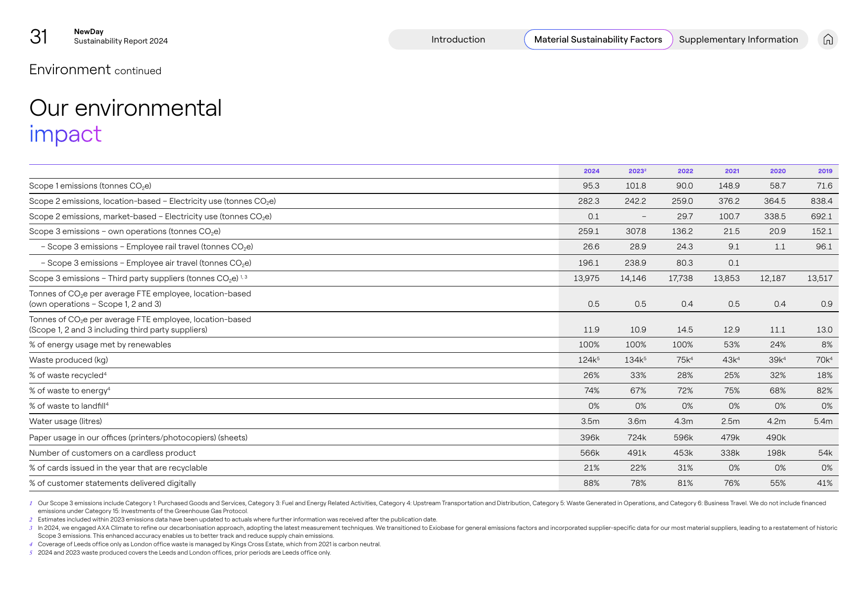Select the Water usage (litres) row label

click(x=65, y=421)
